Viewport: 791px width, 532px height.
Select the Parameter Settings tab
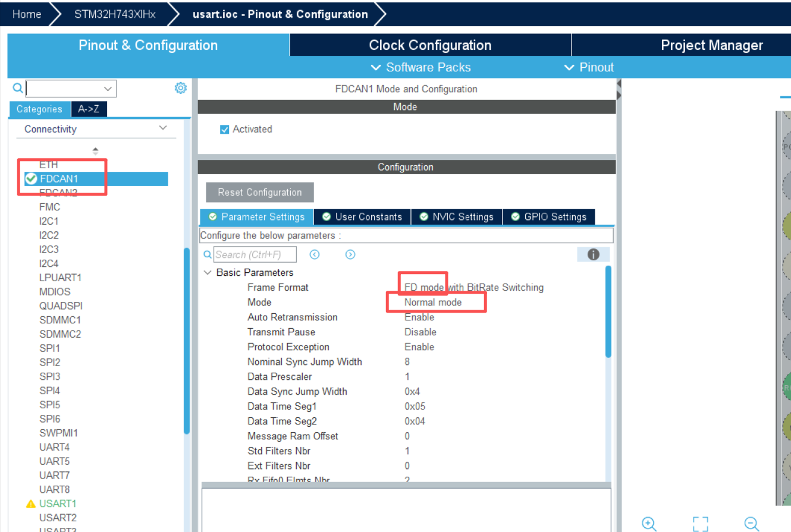click(x=256, y=217)
